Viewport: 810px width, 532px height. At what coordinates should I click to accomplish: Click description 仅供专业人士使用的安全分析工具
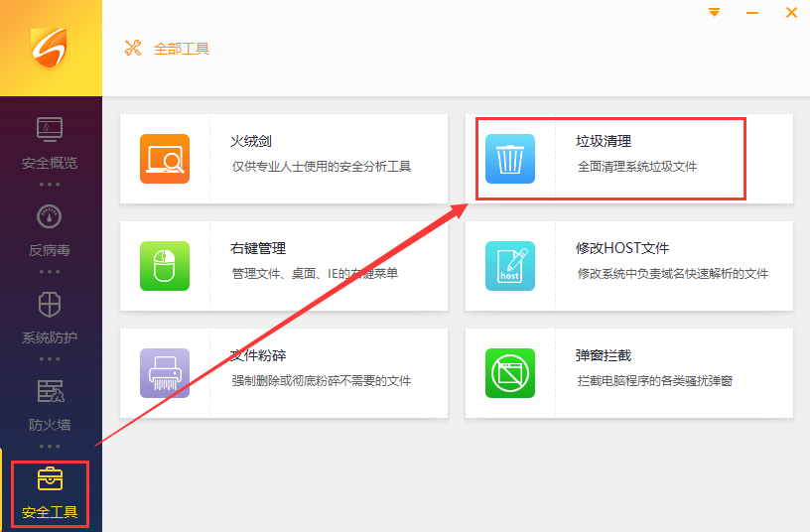pyautogui.click(x=322, y=167)
